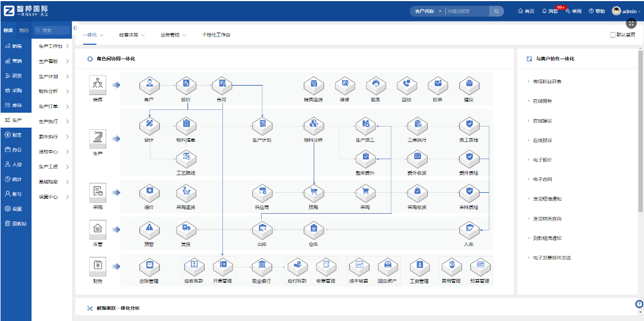Collapse the sidebar with the fold icon
The image size is (644, 321).
[75, 28]
